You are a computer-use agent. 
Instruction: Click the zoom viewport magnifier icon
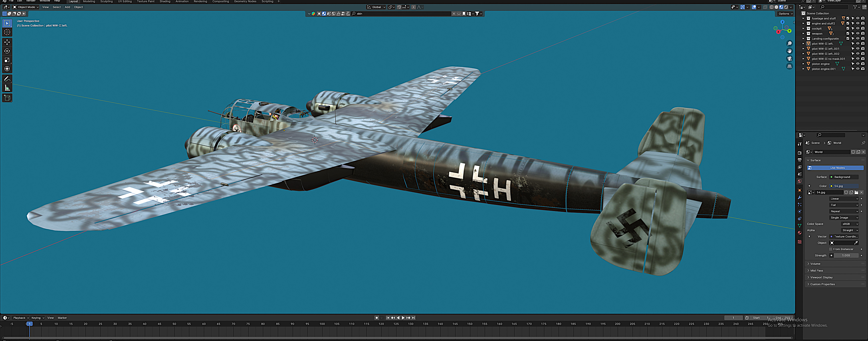[x=789, y=43]
